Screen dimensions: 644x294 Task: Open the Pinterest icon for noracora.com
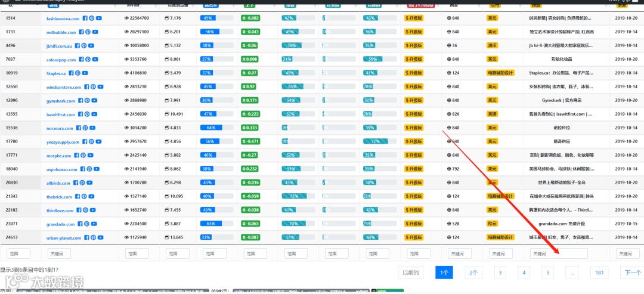[x=85, y=128]
